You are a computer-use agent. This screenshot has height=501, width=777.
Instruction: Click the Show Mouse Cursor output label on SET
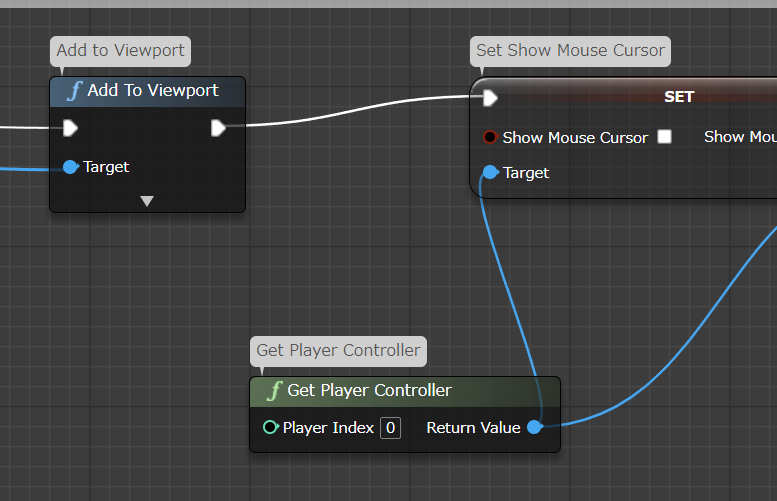tap(739, 137)
